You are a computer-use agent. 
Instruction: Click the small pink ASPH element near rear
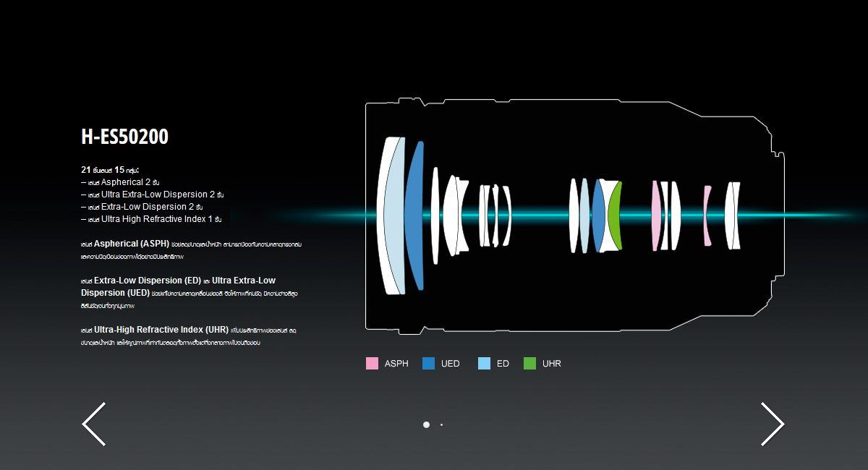[x=707, y=215]
